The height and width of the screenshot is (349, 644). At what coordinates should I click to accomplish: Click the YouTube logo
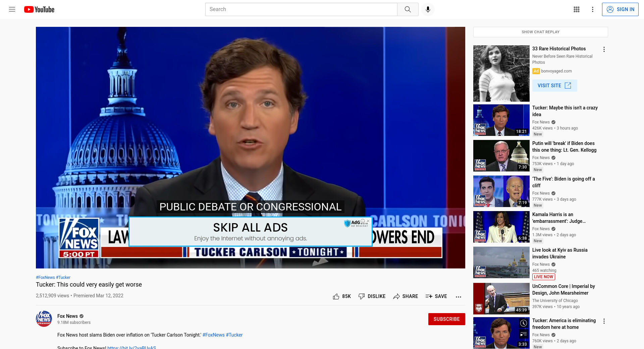(x=39, y=9)
